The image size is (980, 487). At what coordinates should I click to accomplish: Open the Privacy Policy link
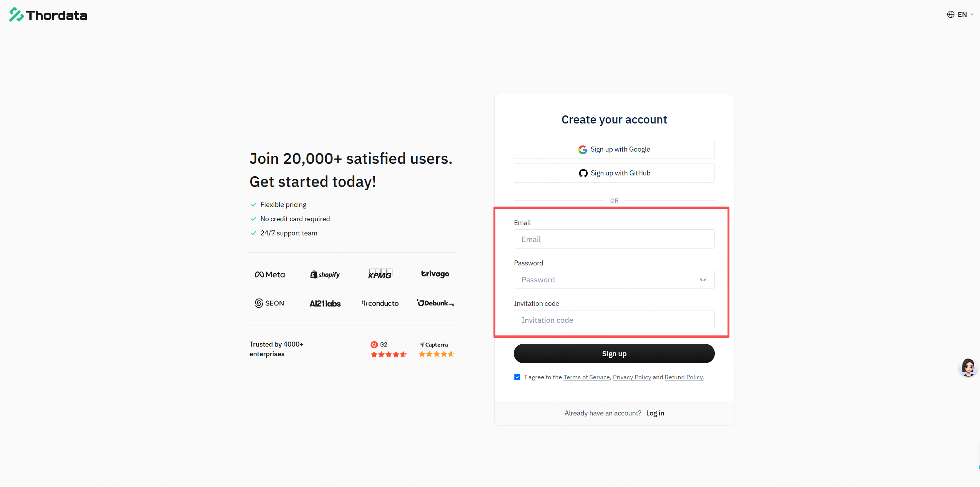(x=632, y=377)
